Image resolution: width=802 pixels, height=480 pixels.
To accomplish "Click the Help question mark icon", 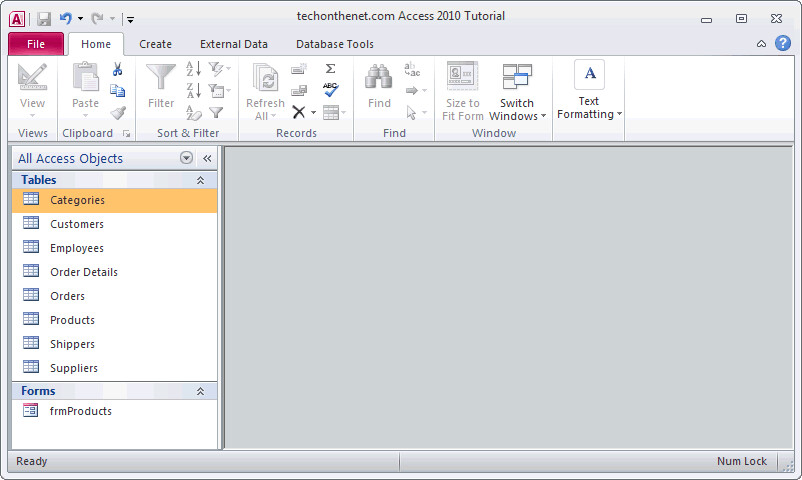I will tap(783, 43).
